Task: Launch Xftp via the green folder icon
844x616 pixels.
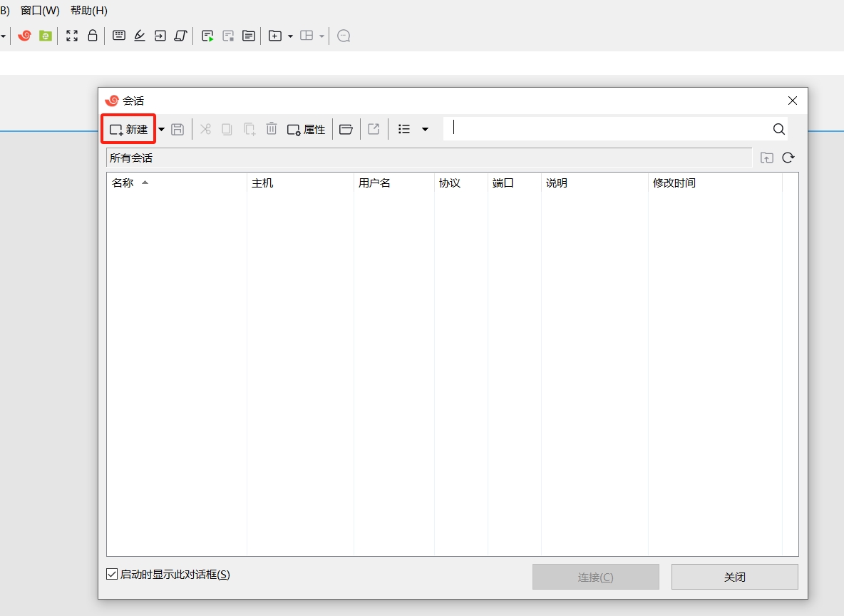Action: (x=46, y=36)
